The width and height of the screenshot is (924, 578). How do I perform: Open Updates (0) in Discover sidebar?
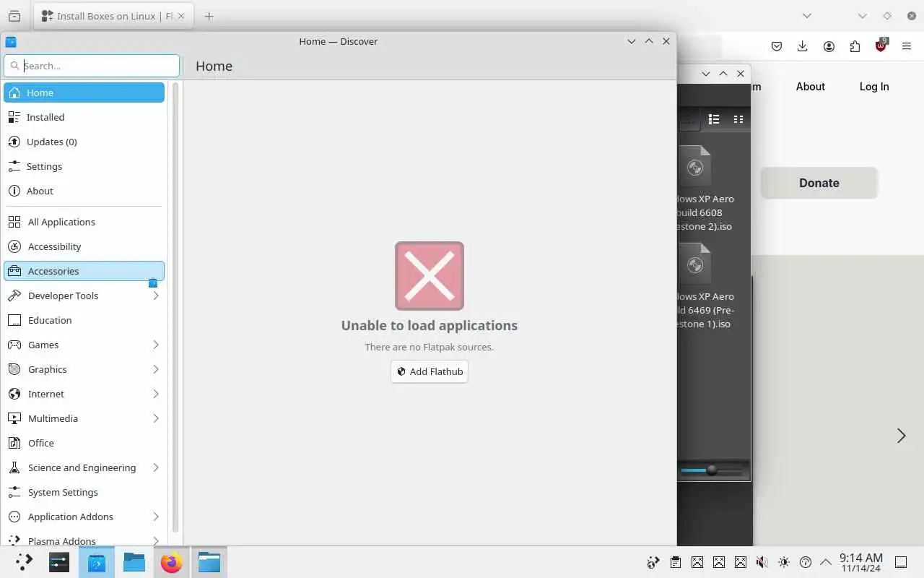coord(84,142)
